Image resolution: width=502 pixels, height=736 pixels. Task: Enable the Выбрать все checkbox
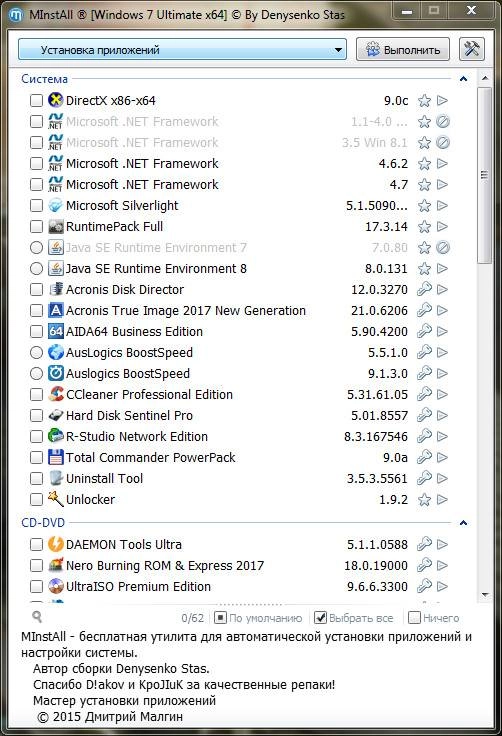pos(320,618)
